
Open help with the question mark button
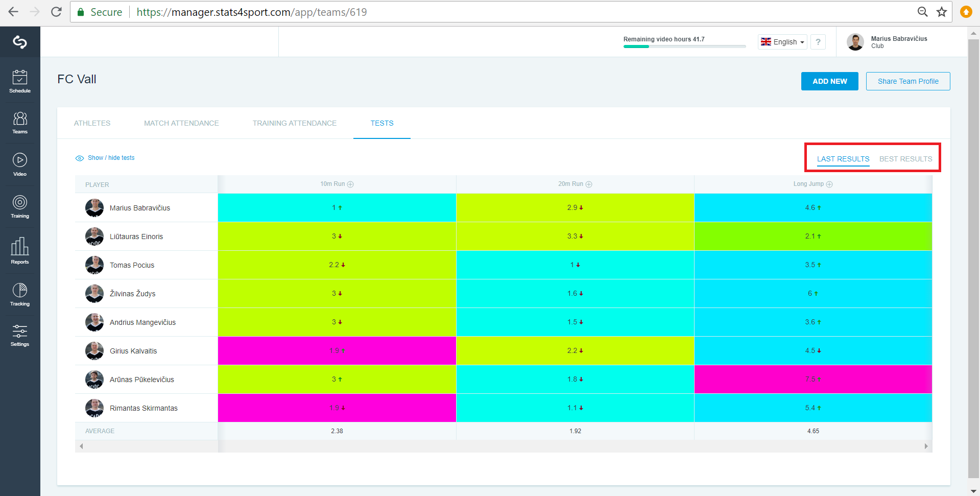tap(818, 42)
